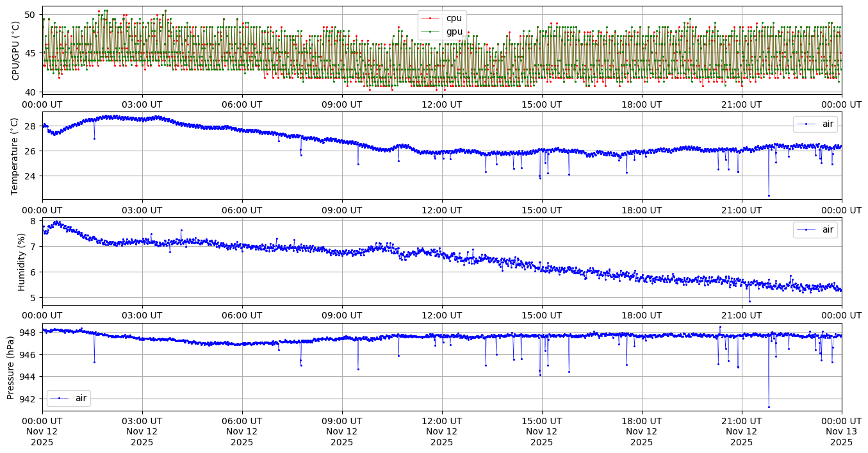The image size is (868, 453).
Task: Click the Pressure (hPa) y-axis label
Action: pos(11,367)
